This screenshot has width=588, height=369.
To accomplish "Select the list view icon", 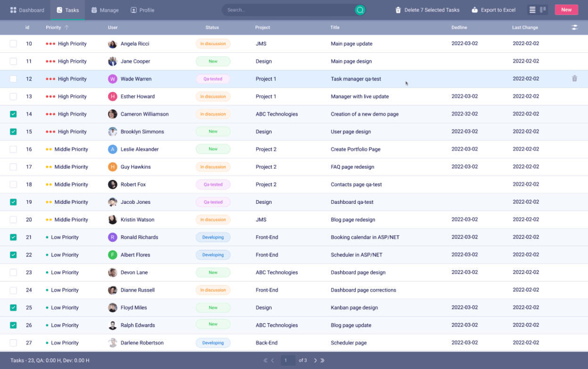I will tap(532, 9).
